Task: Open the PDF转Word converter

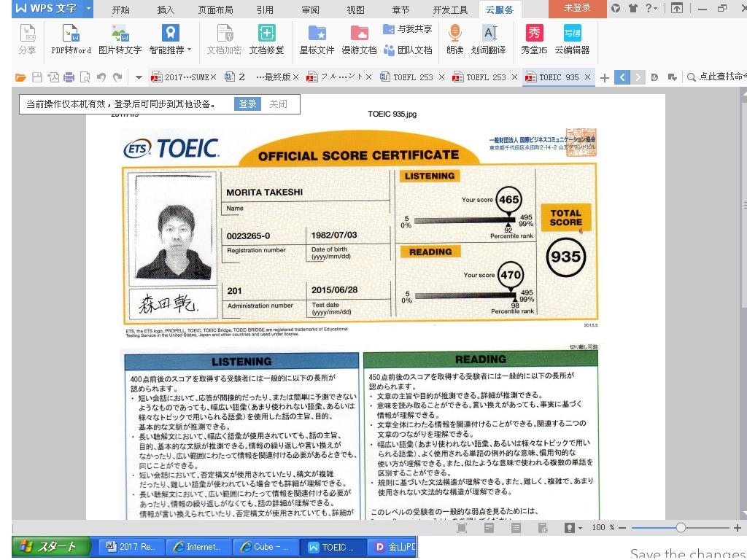Action: click(x=71, y=39)
